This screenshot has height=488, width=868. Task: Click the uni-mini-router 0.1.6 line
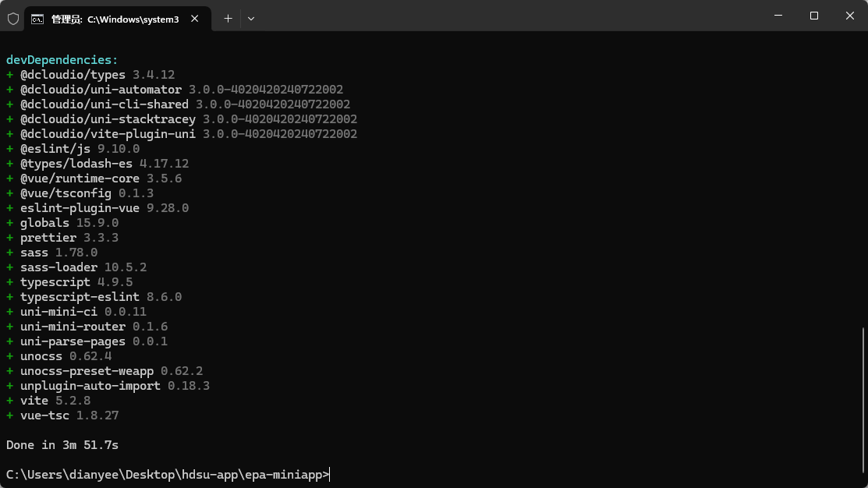(94, 326)
